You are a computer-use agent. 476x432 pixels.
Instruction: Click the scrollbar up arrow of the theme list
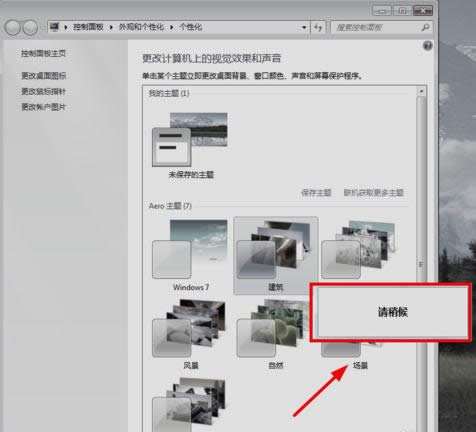pos(421,91)
